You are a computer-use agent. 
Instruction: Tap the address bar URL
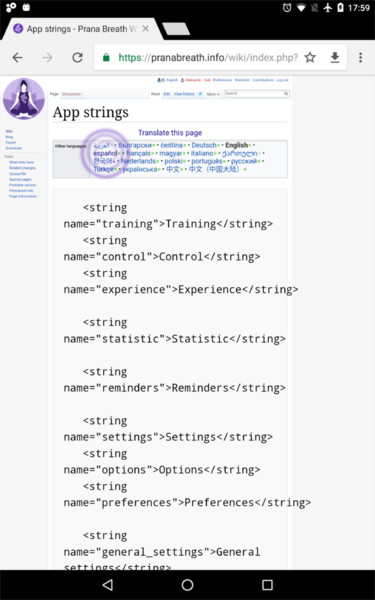coord(208,58)
